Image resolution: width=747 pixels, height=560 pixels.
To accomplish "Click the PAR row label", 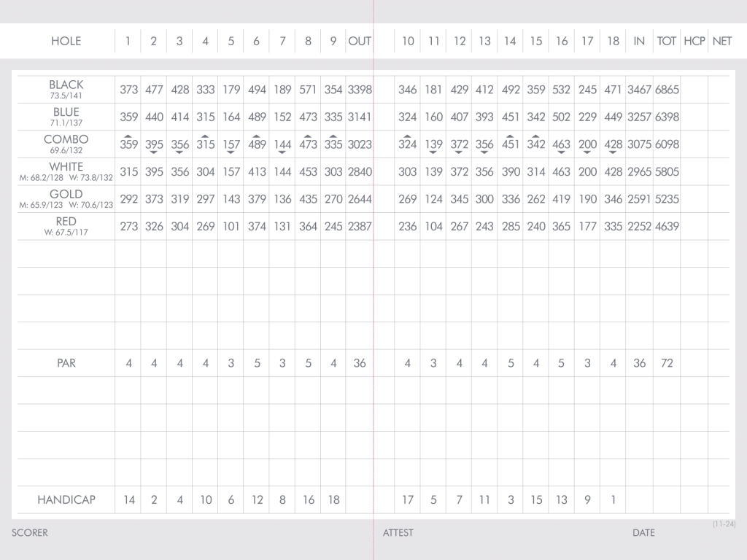I will point(66,363).
